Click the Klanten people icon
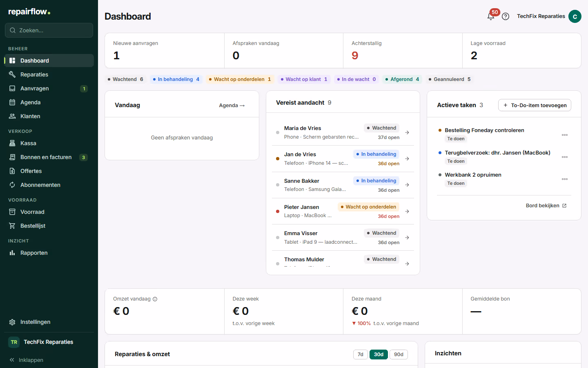 click(x=12, y=116)
